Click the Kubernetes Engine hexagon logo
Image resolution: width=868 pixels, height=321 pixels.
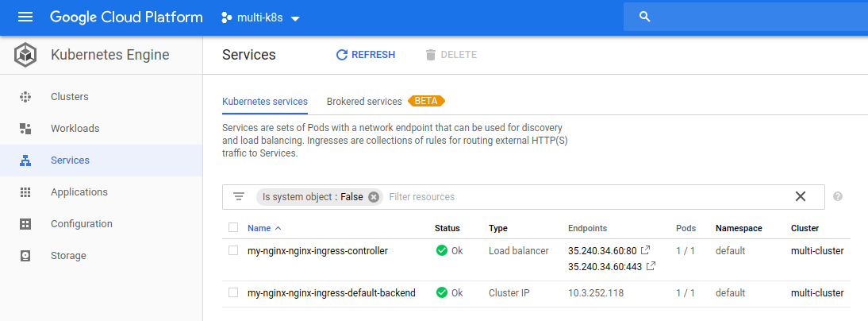pyautogui.click(x=25, y=55)
